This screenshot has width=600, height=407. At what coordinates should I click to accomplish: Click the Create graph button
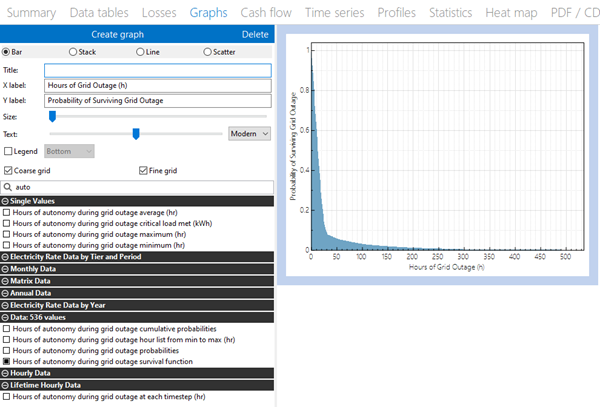point(118,34)
